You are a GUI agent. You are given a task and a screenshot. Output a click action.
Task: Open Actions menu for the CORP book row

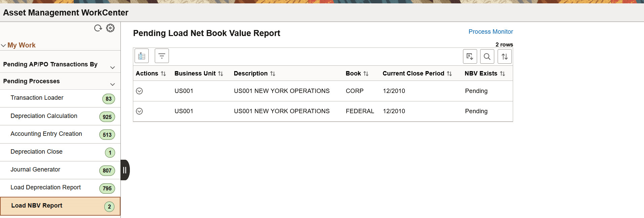139,91
